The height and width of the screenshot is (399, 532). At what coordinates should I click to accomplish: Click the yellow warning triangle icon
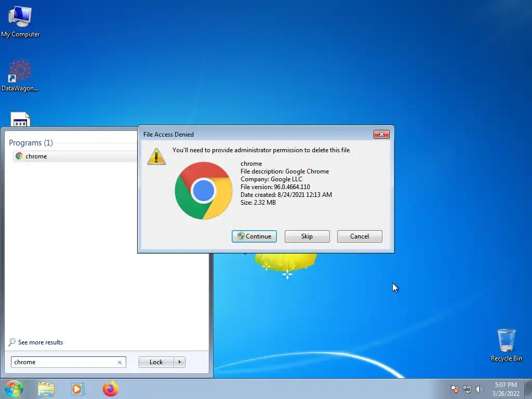click(156, 156)
